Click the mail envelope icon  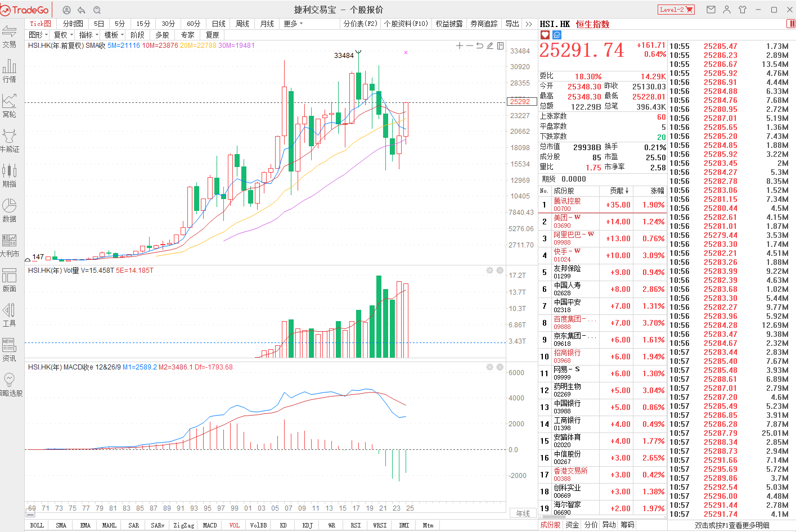(x=711, y=10)
